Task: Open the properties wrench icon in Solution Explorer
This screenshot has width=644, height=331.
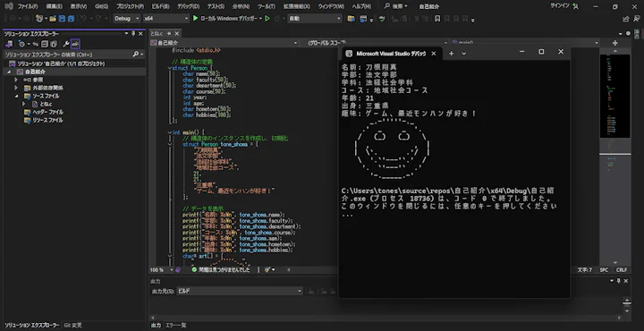Action: click(x=65, y=44)
